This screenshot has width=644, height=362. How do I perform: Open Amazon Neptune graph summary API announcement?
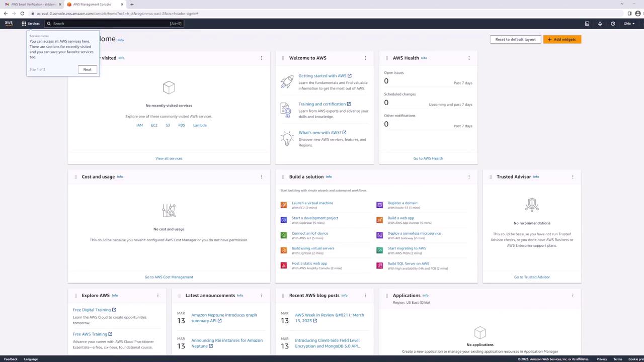click(224, 318)
